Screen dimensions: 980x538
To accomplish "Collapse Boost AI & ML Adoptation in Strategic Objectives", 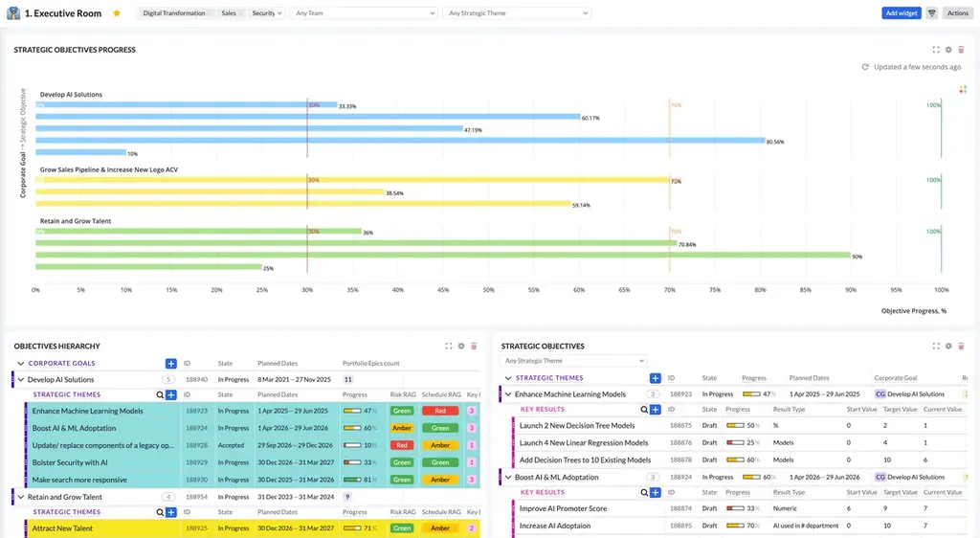I will (x=508, y=477).
